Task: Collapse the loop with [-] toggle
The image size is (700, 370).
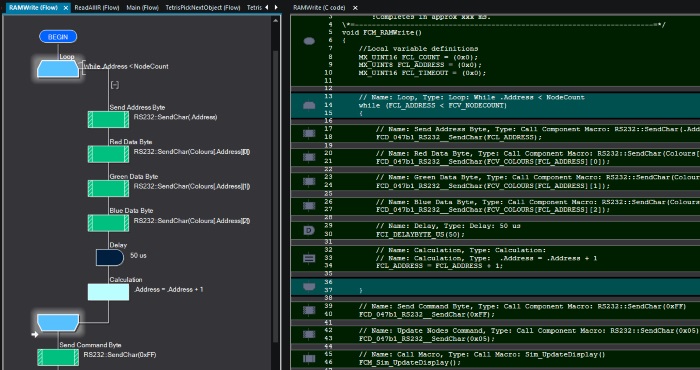Action: click(115, 85)
